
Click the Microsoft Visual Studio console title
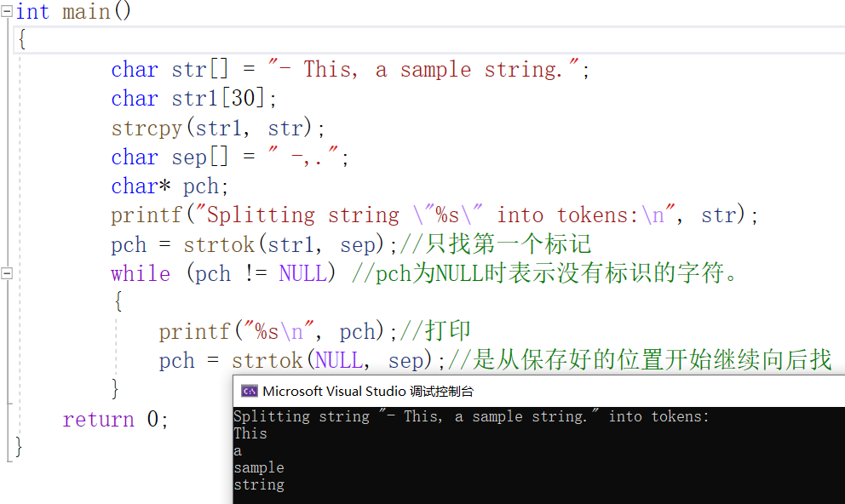coord(368,392)
